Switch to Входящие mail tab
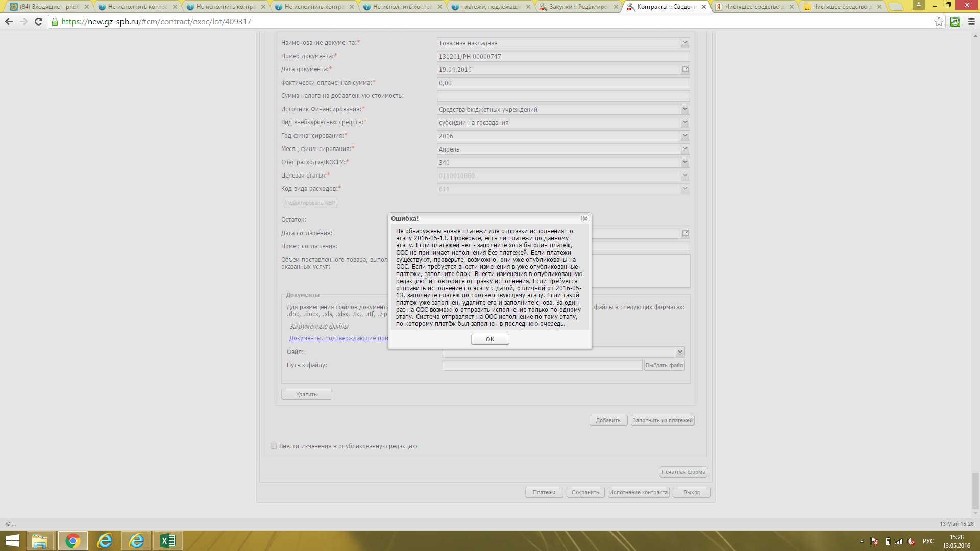The width and height of the screenshot is (980, 551). pyautogui.click(x=48, y=7)
